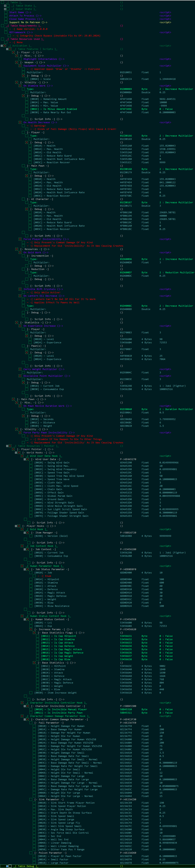
Task: Enable the Highlight Interactables checkbox
Action: pyautogui.click(x=20, y=59)
